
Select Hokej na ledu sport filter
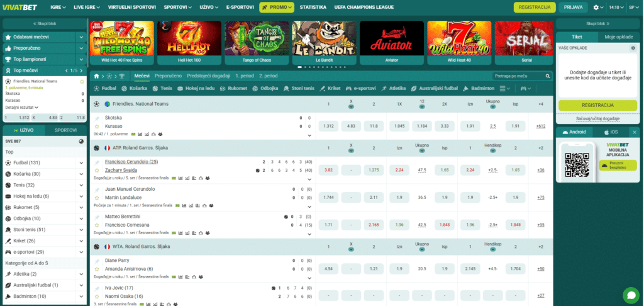coord(196,88)
